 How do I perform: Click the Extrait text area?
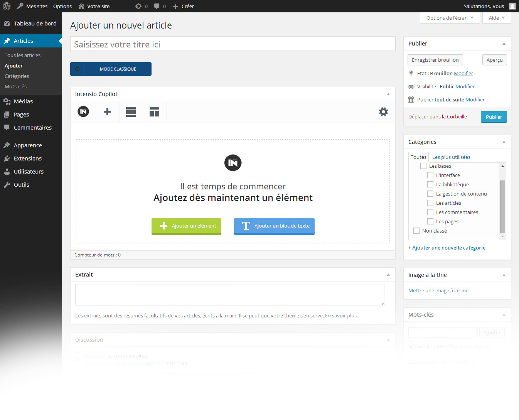coord(230,295)
